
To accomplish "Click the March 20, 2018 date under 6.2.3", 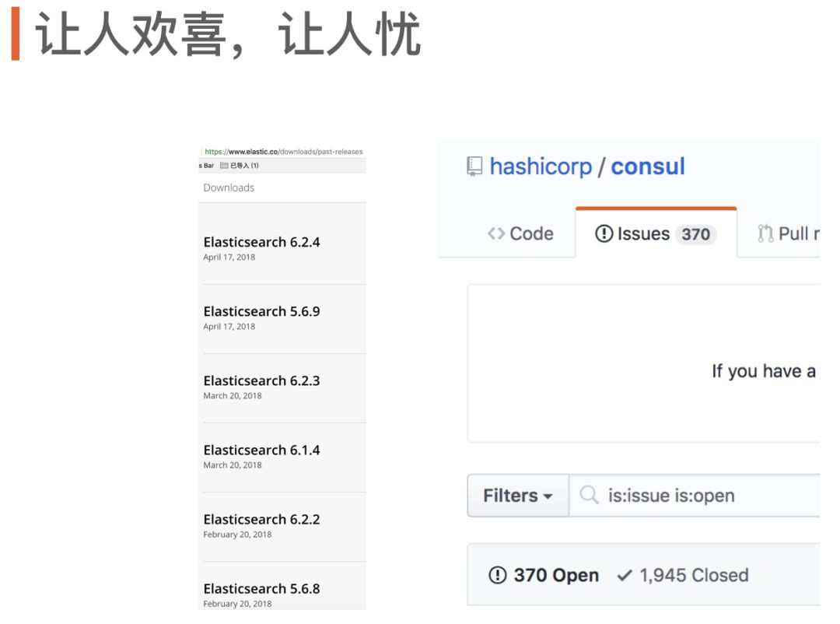I will coord(232,395).
